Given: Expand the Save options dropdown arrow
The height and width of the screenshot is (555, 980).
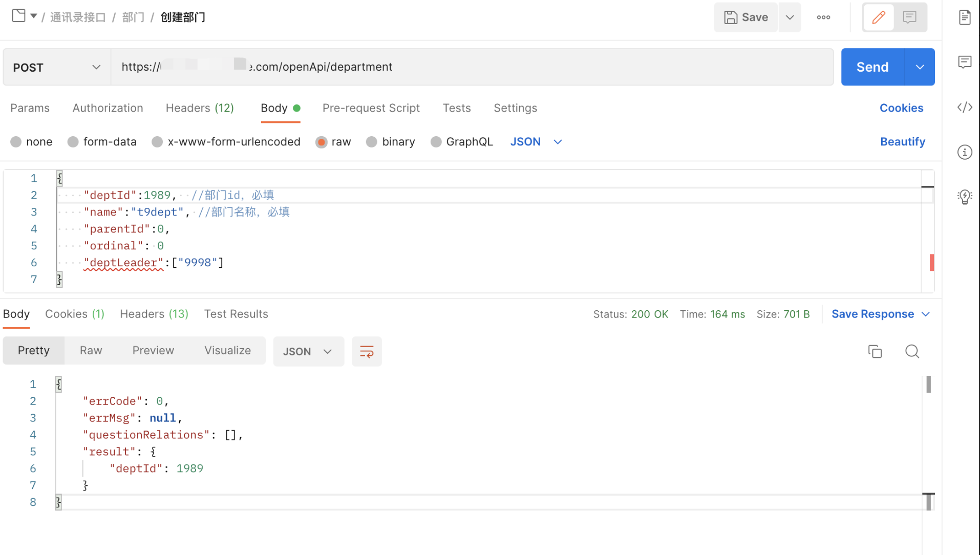Looking at the screenshot, I should tap(790, 17).
